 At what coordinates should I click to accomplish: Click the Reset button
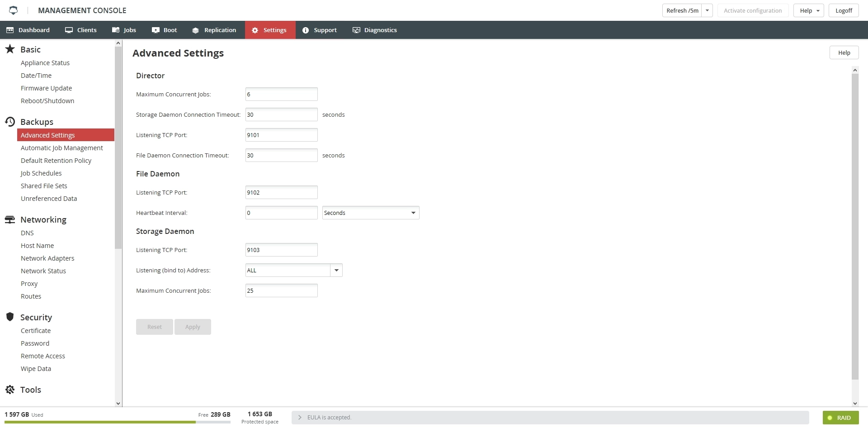pos(155,327)
